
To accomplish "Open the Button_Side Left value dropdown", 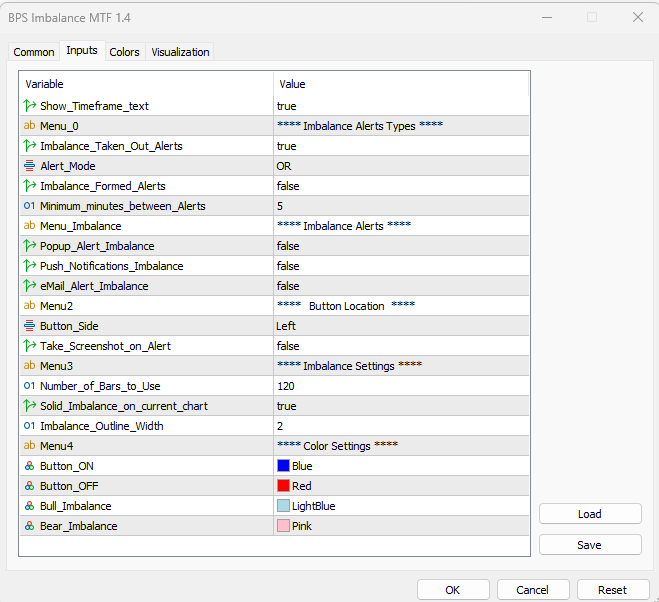I will click(400, 326).
